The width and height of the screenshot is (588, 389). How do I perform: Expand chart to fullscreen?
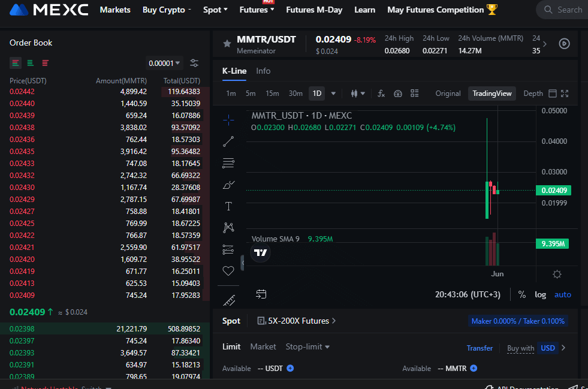pos(565,94)
